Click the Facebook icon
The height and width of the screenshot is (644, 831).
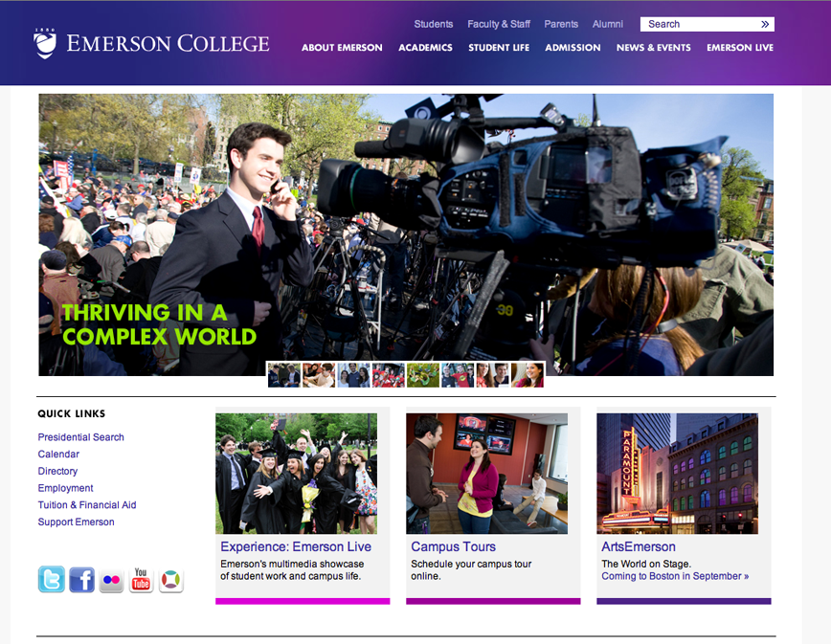[81, 579]
